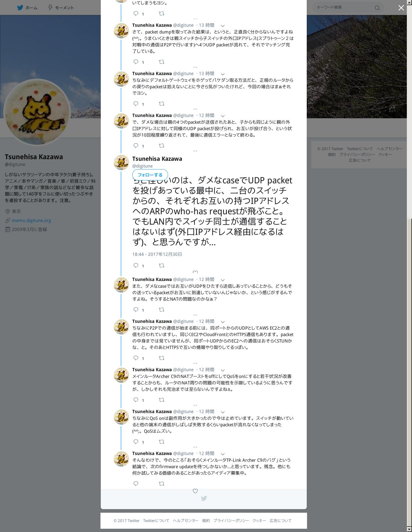The height and width of the screenshot is (532, 412).
Task: Click retweet icon under the final TP-Link tweet
Action: (162, 484)
